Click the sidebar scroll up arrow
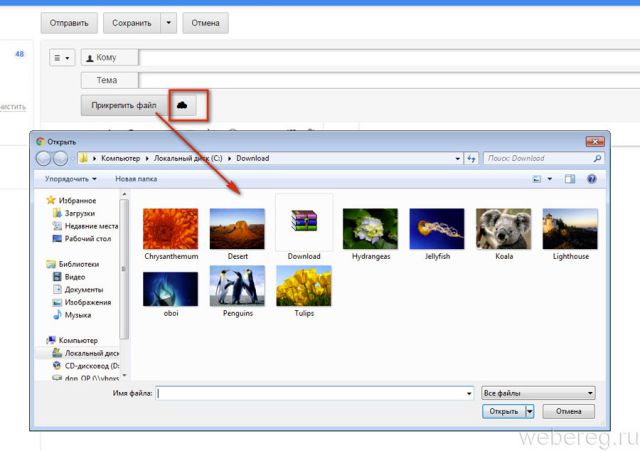This screenshot has height=451, width=640. [124, 195]
